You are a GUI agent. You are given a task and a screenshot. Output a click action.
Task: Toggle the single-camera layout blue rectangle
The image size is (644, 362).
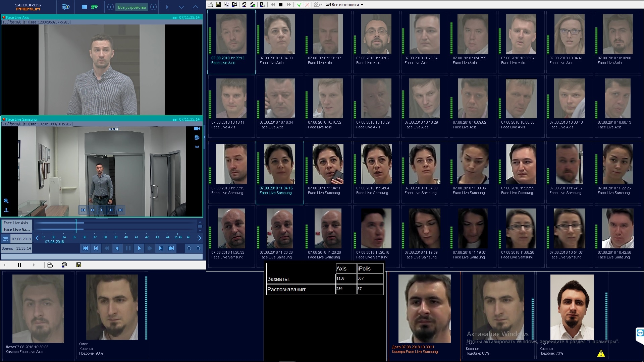click(85, 7)
